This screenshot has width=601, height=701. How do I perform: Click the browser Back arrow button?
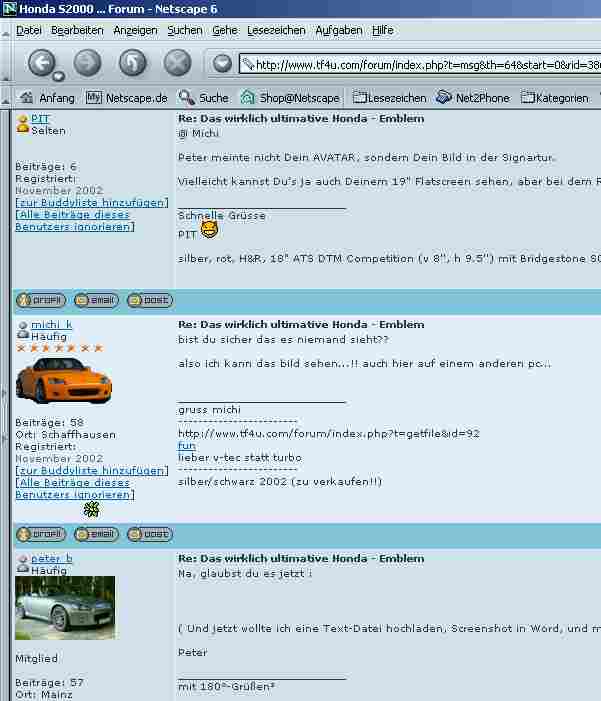click(x=40, y=64)
